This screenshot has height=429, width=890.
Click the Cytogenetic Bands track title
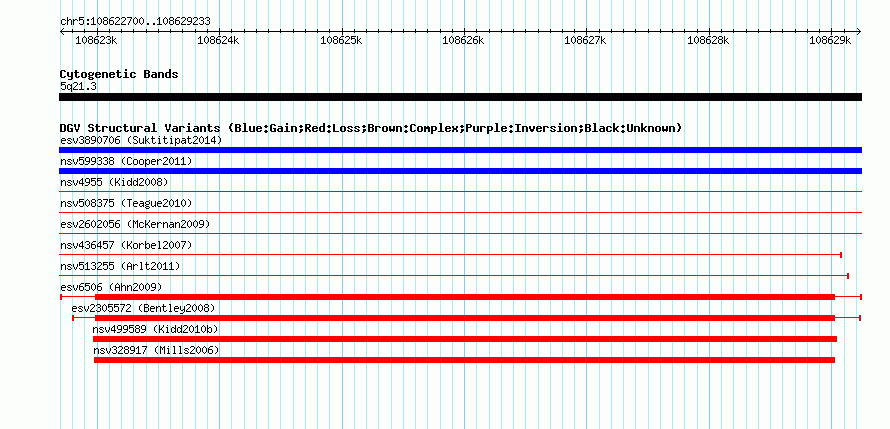pyautogui.click(x=119, y=74)
